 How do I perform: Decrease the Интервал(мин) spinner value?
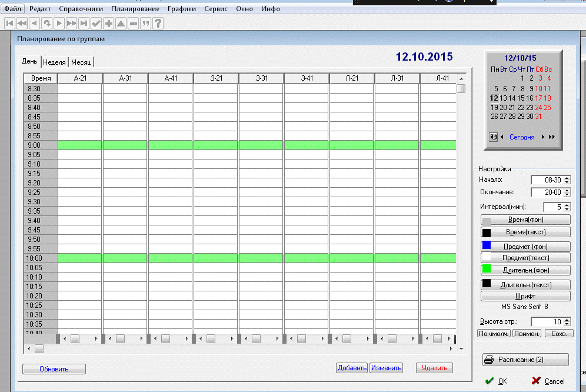567,209
